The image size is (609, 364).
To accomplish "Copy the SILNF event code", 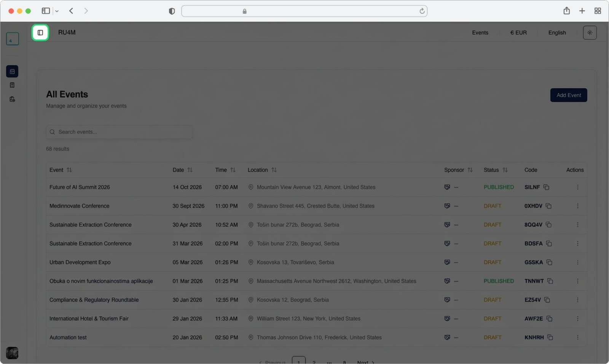I will click(x=546, y=187).
